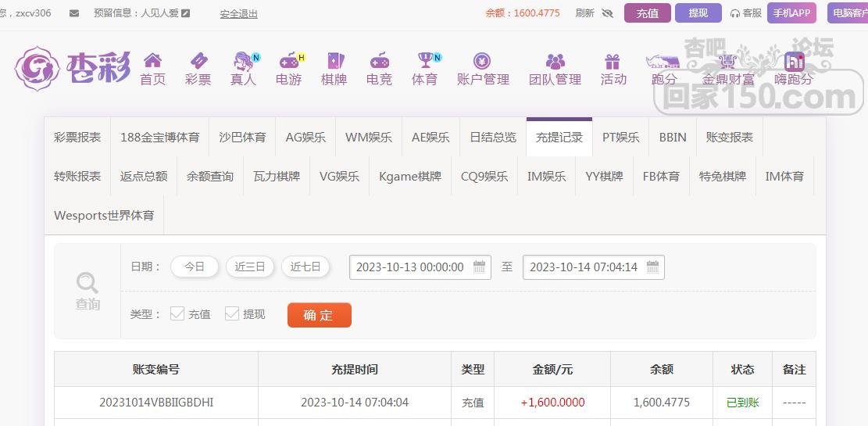Switch to AE娱乐 tab

(x=430, y=138)
